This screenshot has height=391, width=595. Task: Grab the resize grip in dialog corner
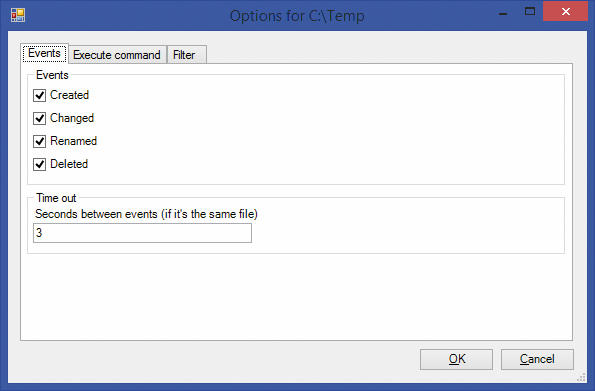(x=582, y=377)
